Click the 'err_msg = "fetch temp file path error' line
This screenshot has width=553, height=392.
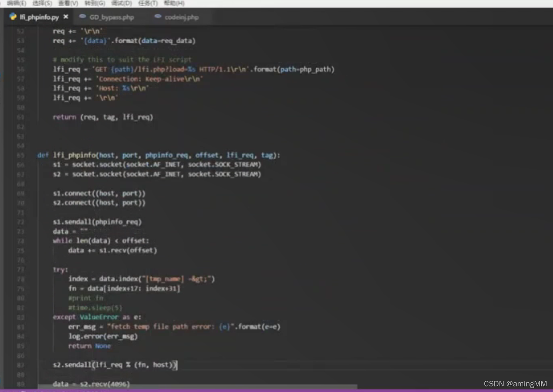point(174,327)
